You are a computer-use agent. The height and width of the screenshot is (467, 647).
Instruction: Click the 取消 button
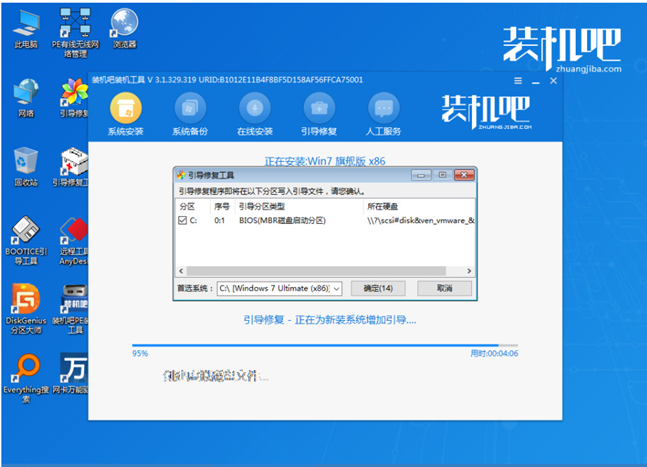[x=444, y=288]
